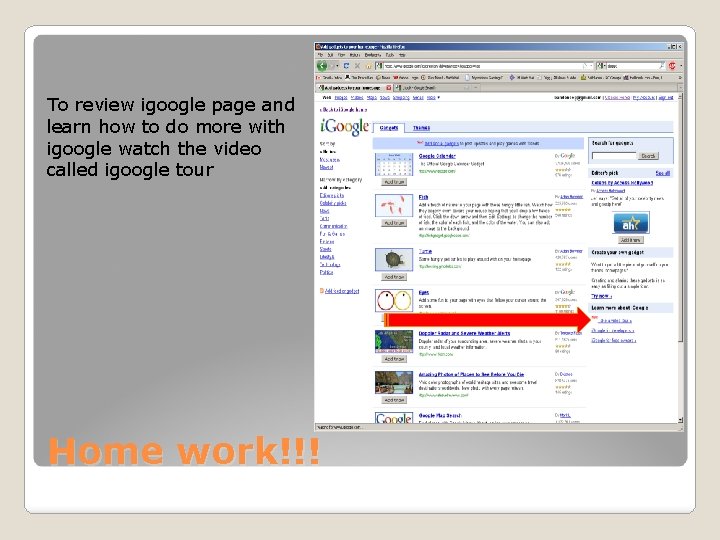Click the Images link in Google top bar
Viewport: 720px width, 540px height.
341,98
